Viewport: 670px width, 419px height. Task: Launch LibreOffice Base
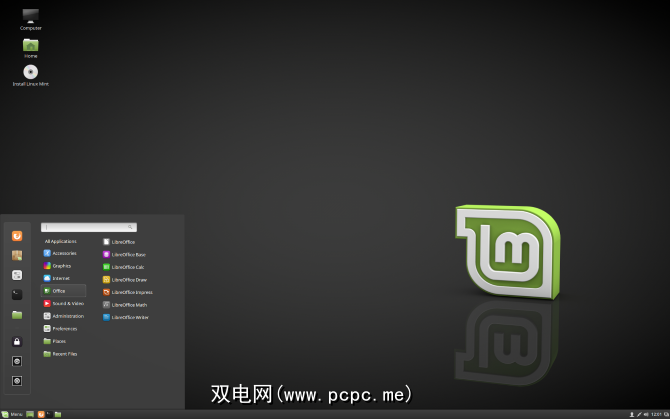click(x=124, y=255)
